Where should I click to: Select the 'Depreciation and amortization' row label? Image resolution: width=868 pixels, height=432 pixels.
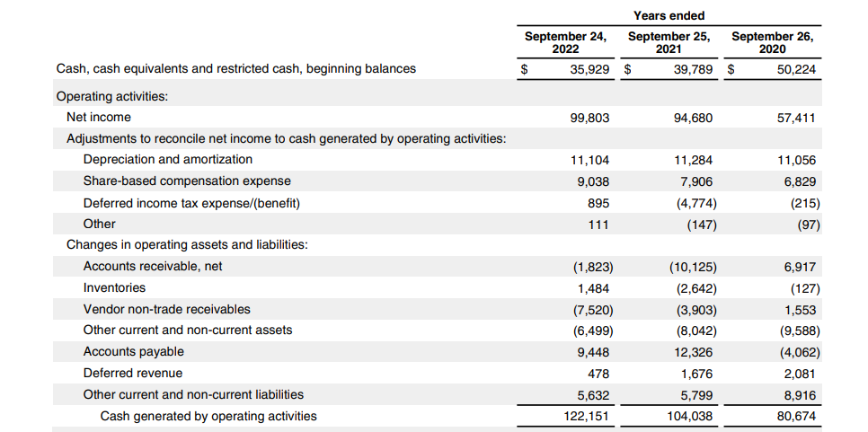click(x=168, y=160)
